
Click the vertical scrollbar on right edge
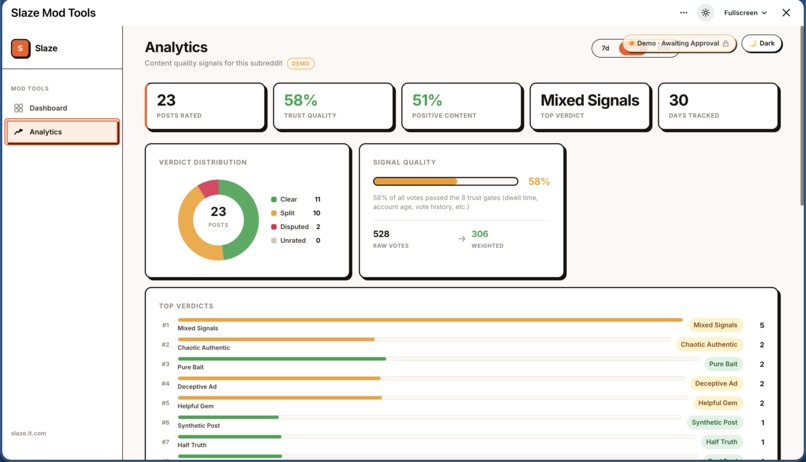tap(803, 116)
